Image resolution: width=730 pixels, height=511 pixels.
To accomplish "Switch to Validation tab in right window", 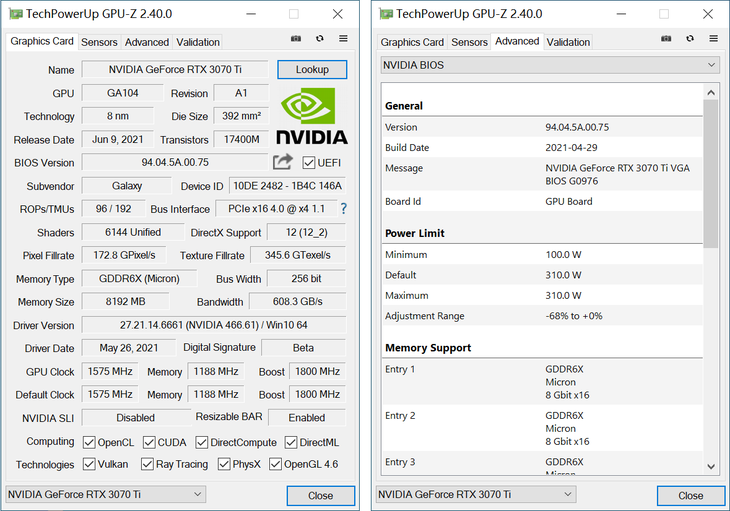I will point(568,42).
